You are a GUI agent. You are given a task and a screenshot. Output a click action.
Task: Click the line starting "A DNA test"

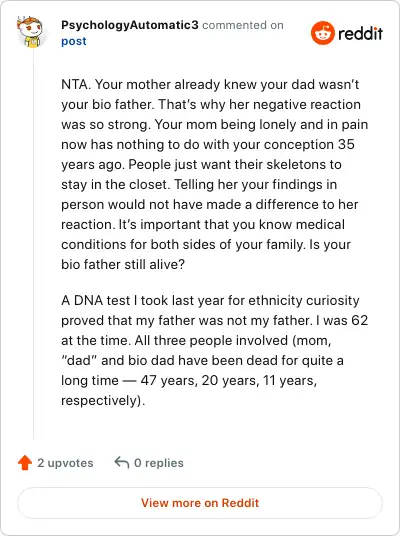click(x=210, y=300)
